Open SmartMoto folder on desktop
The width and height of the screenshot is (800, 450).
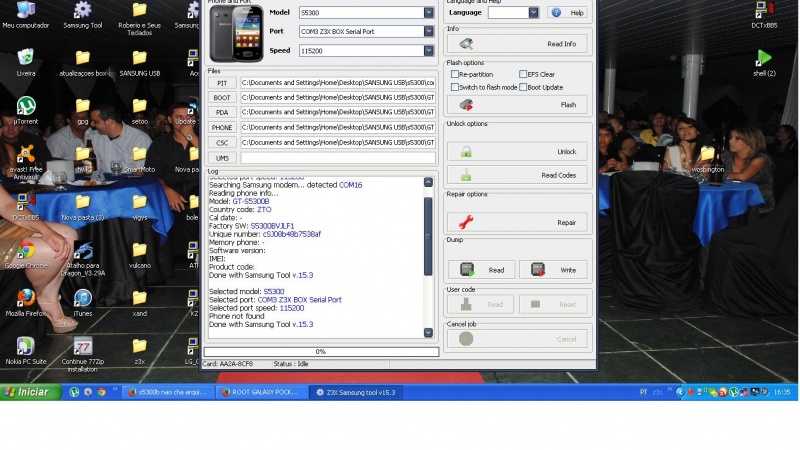click(139, 159)
